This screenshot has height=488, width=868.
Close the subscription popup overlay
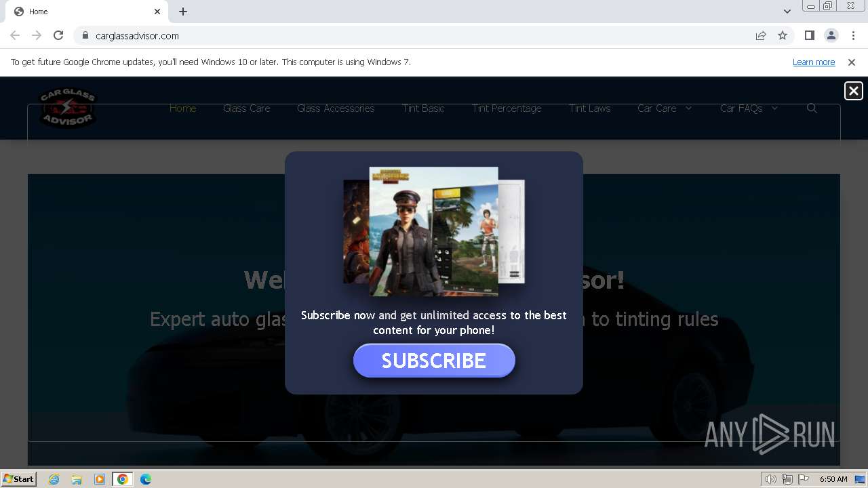click(853, 91)
